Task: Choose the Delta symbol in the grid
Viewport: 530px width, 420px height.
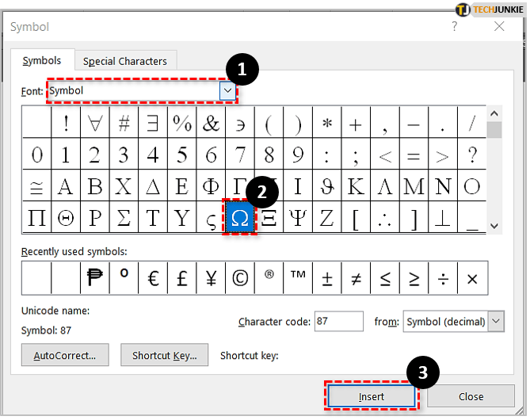Action: 153,187
